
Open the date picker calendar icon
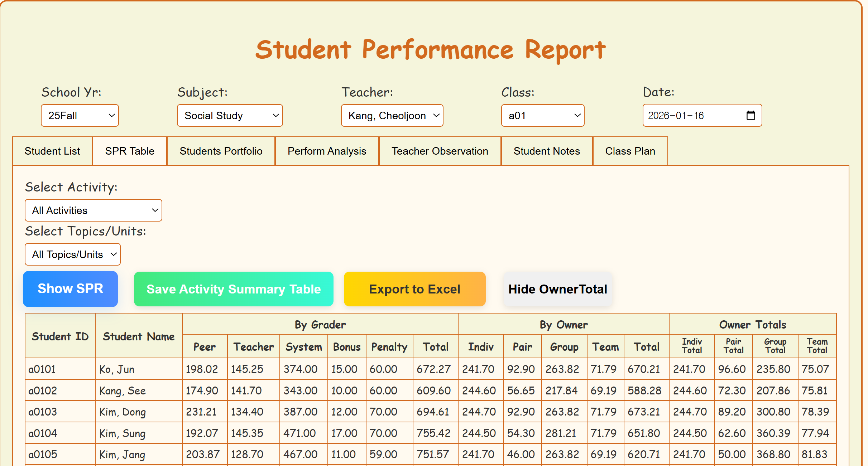click(750, 115)
